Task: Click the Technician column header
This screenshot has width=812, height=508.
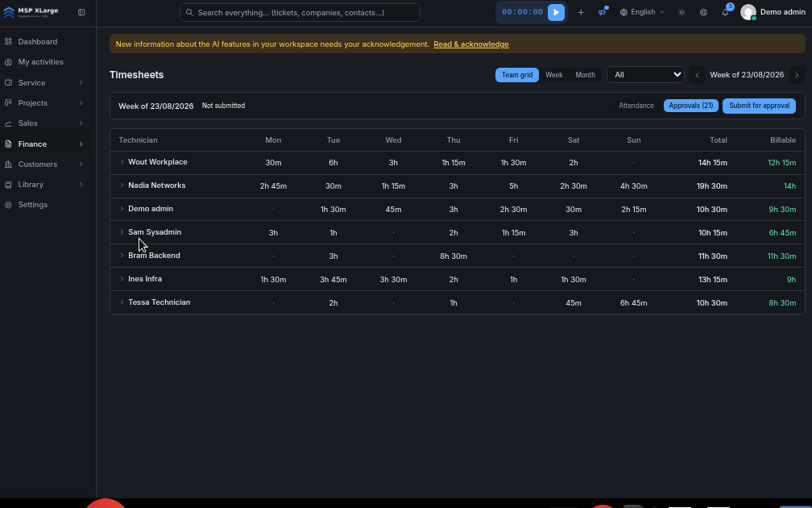Action: 138,140
